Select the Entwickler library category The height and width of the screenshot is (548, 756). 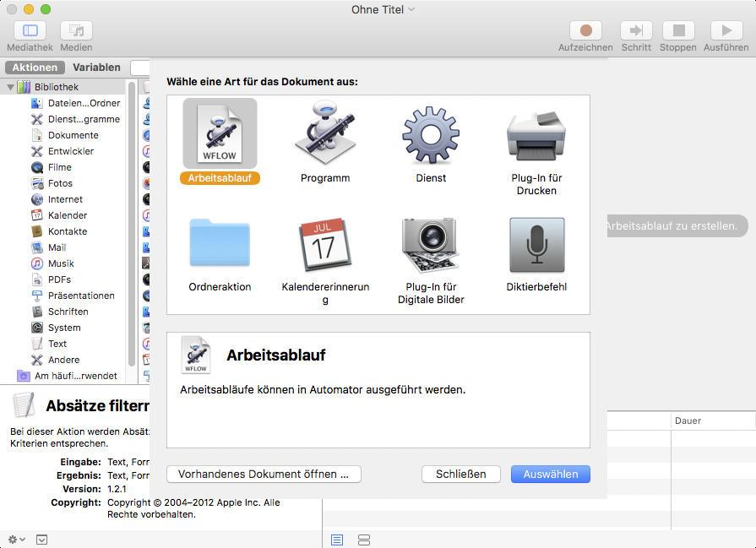click(x=63, y=151)
